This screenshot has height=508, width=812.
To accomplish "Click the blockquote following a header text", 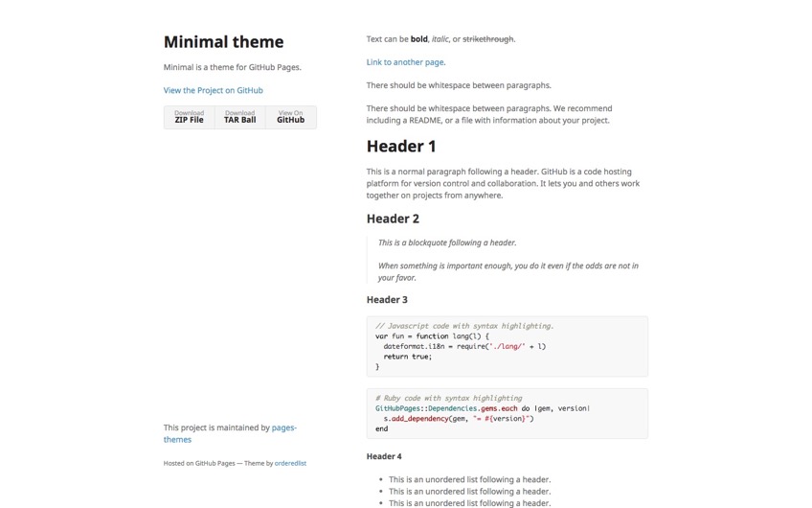I will coord(447,242).
